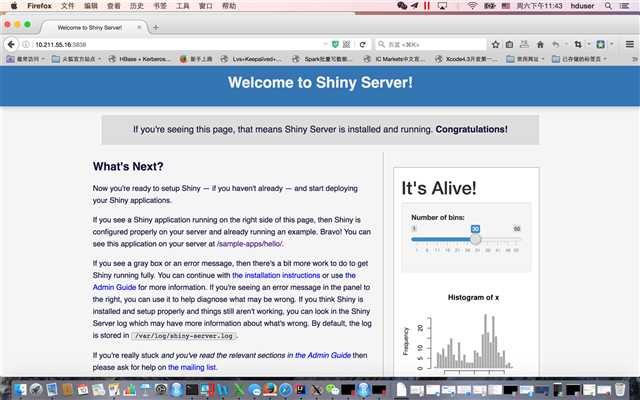Image resolution: width=640 pixels, height=400 pixels.
Task: Open the last bookmarks folder on the bar
Action: 579,59
